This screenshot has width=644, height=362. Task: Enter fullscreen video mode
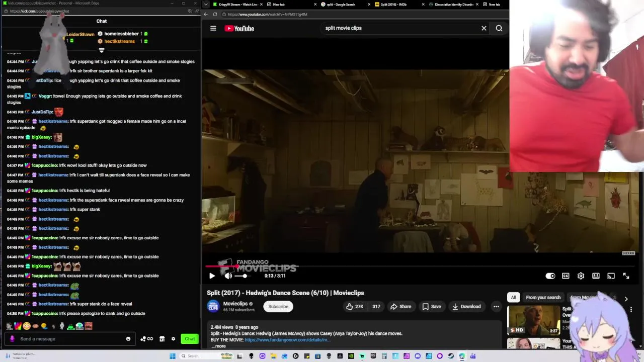(x=626, y=276)
